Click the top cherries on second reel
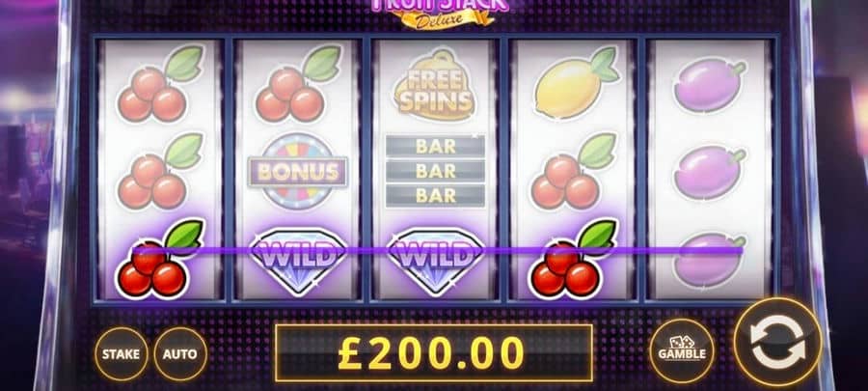The image size is (868, 391). (297, 84)
